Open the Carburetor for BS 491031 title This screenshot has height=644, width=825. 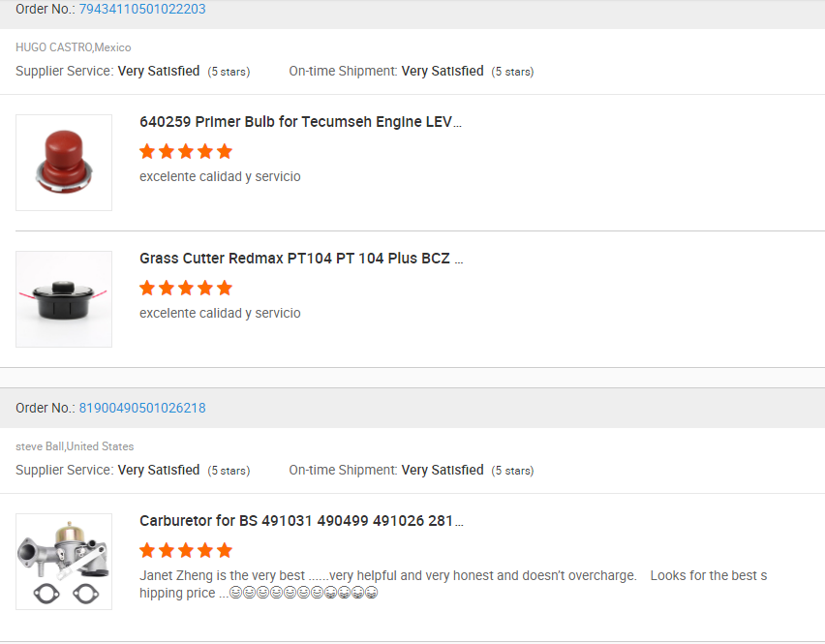[x=300, y=521]
